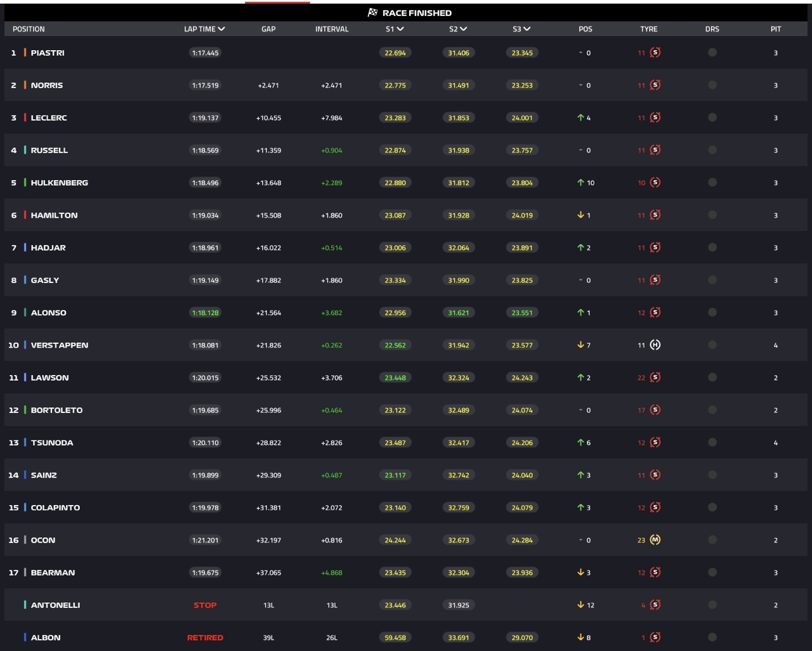Viewport: 812px width, 651px height.
Task: Click the soft tyre icon in Hulkenberg's row
Action: point(655,182)
